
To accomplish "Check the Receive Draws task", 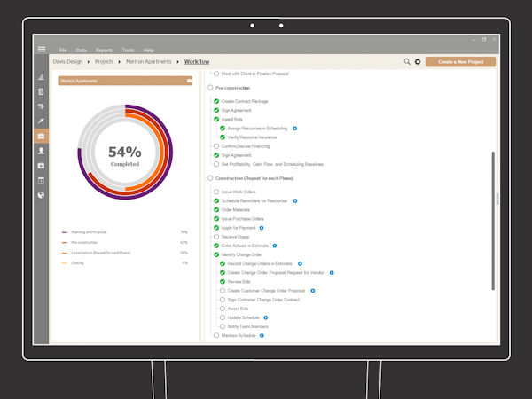I will (216, 237).
